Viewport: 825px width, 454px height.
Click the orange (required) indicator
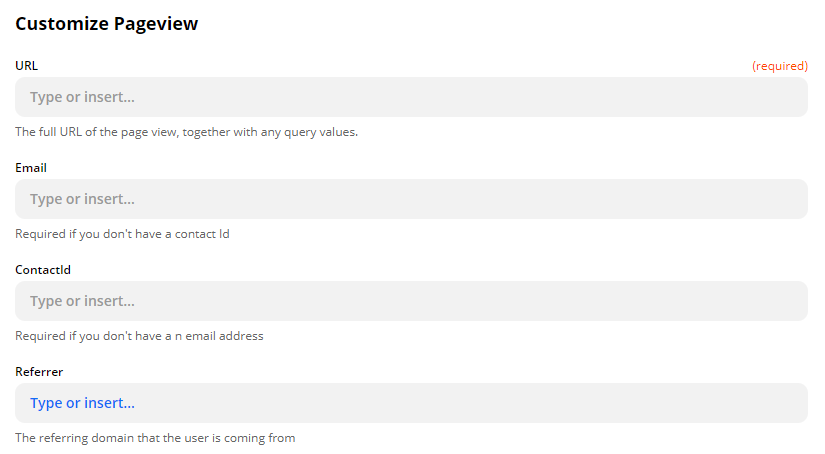point(779,66)
